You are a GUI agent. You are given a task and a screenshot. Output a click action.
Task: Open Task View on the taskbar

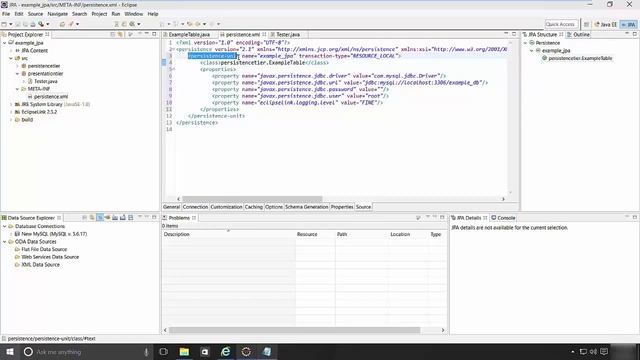pyautogui.click(x=164, y=352)
